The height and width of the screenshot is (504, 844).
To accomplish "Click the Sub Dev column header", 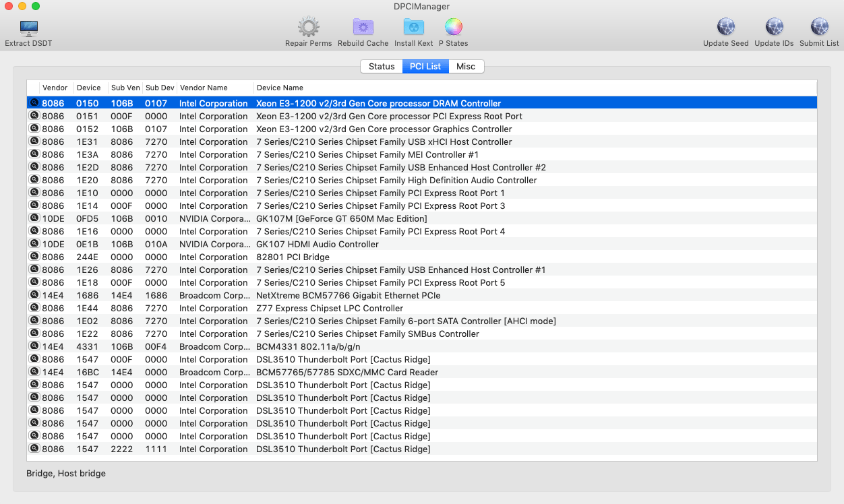I will tap(160, 88).
